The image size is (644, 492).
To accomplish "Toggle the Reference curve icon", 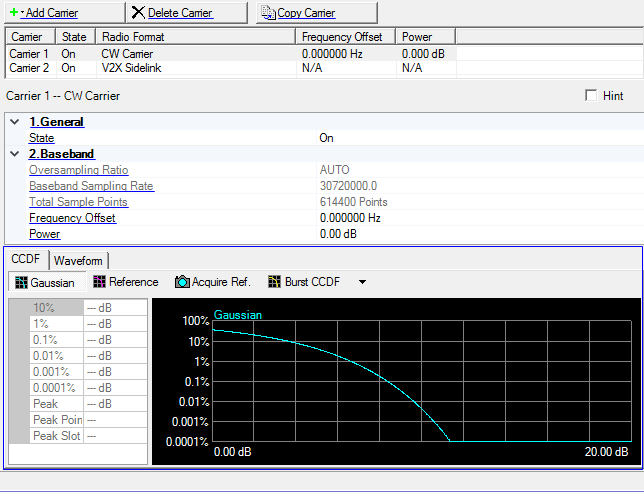I will (99, 283).
